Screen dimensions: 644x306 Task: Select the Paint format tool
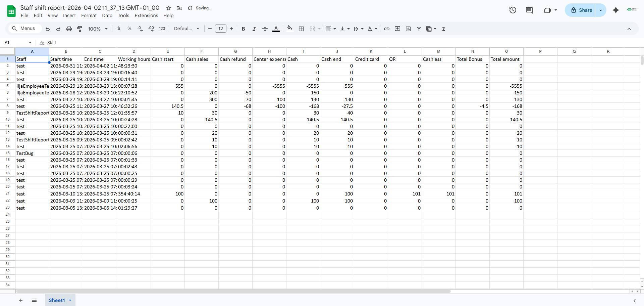pyautogui.click(x=80, y=29)
